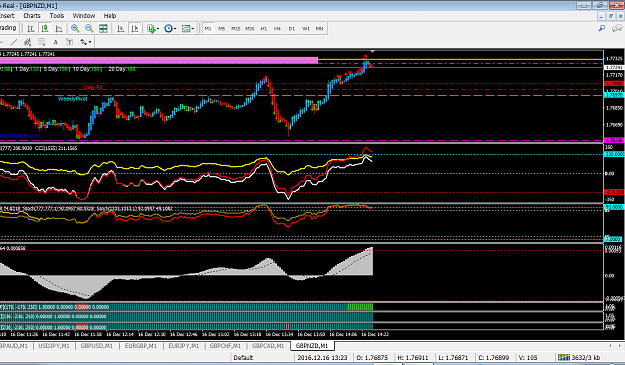Open the Tools menu
Image resolution: width=625 pixels, height=365 pixels.
(57, 16)
